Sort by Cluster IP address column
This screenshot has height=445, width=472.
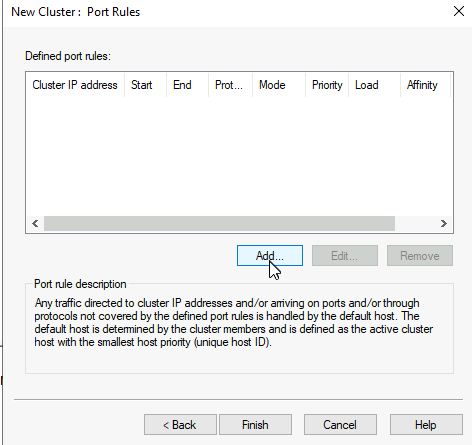coord(75,85)
